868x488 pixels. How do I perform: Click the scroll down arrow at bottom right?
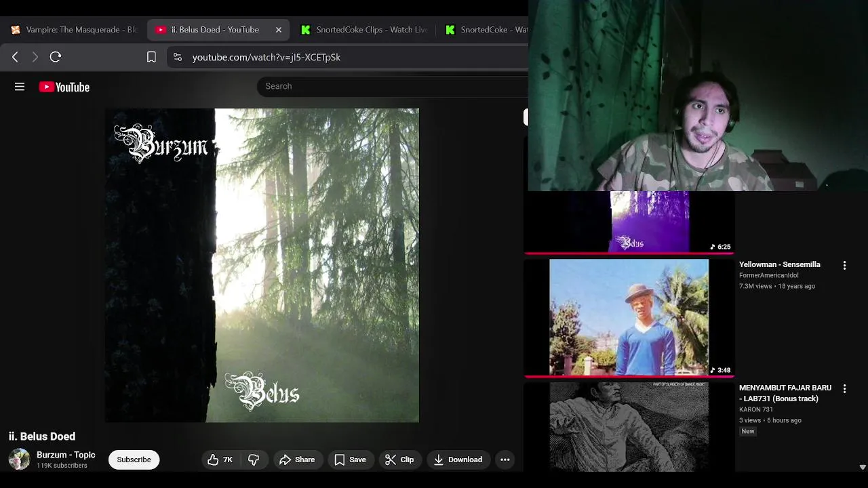coord(863,467)
